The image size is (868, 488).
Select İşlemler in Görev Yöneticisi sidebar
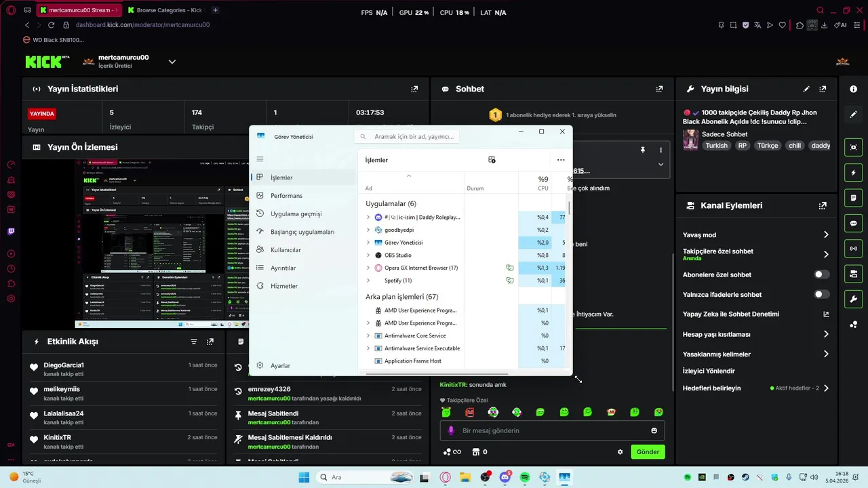303,178
